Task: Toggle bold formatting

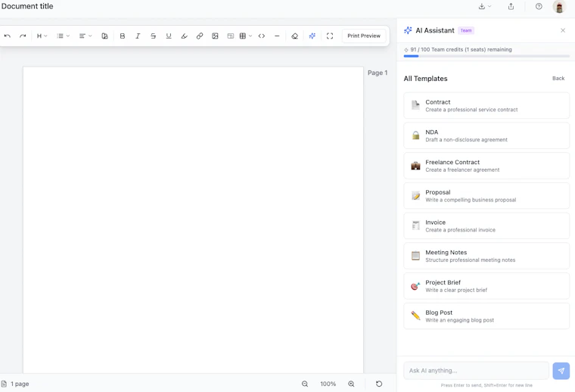Action: [123, 36]
